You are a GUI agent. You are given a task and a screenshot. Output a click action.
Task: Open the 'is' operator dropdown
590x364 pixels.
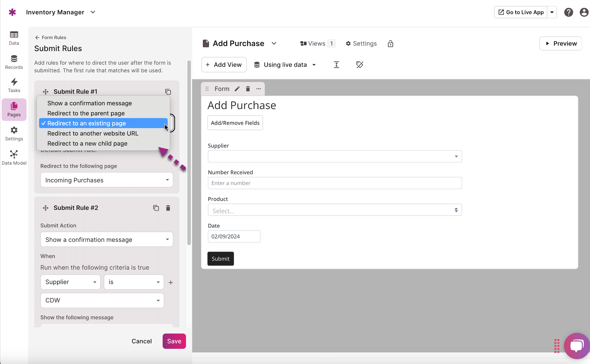point(134,282)
